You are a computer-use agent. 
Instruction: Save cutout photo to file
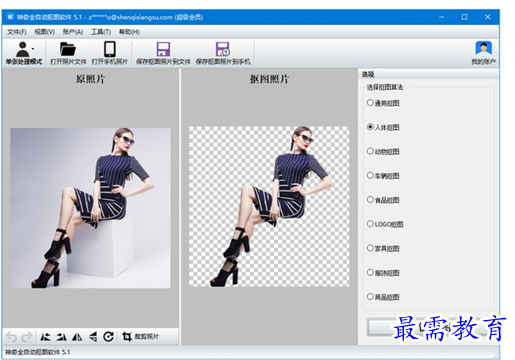(x=163, y=53)
